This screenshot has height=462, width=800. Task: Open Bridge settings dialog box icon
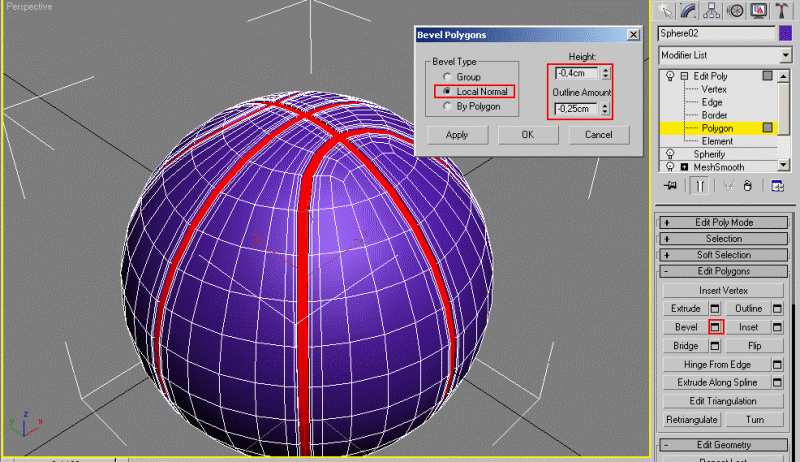tap(715, 346)
